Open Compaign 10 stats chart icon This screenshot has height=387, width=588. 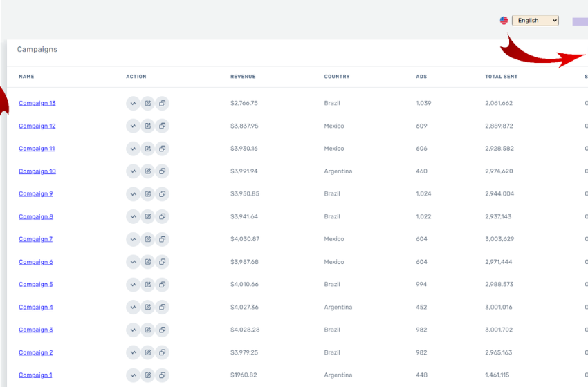[133, 171]
